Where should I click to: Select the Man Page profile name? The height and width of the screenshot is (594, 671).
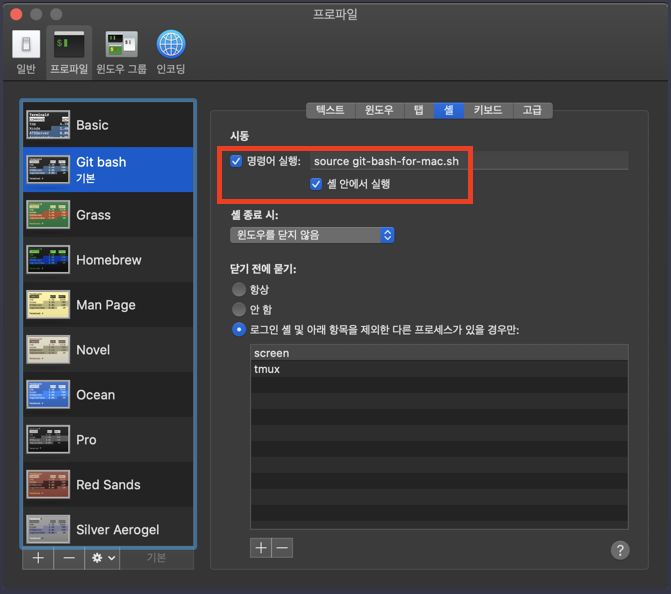pos(106,305)
